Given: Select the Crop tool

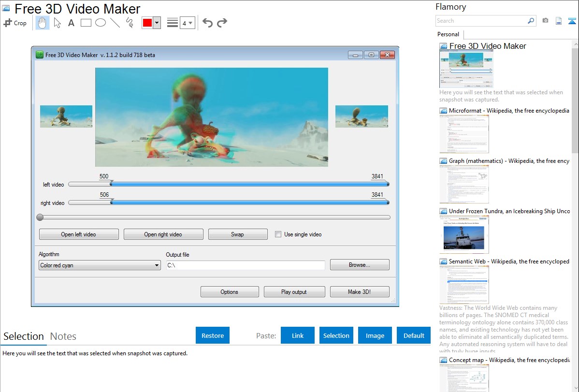Looking at the screenshot, I should coord(15,23).
